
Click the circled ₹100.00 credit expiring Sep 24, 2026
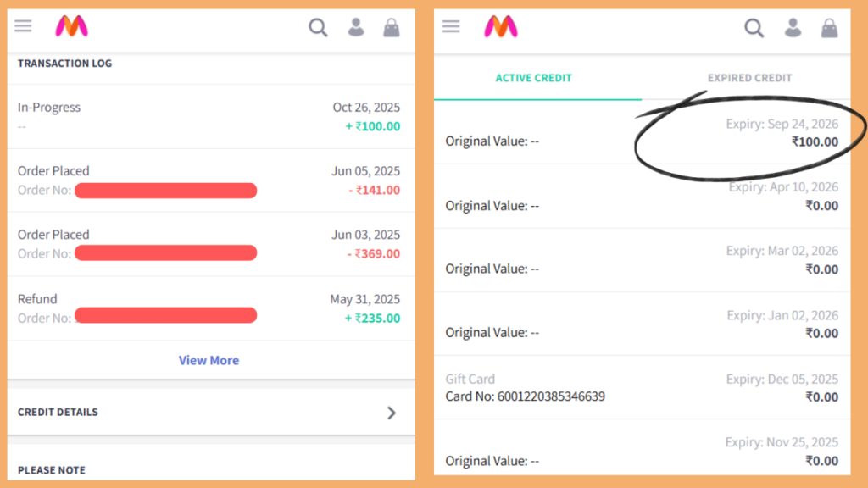pos(816,141)
